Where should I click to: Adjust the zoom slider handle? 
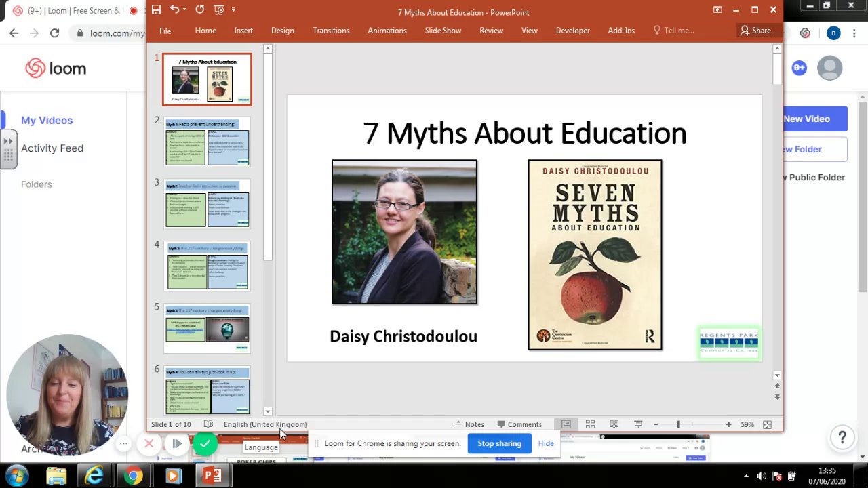tap(678, 424)
